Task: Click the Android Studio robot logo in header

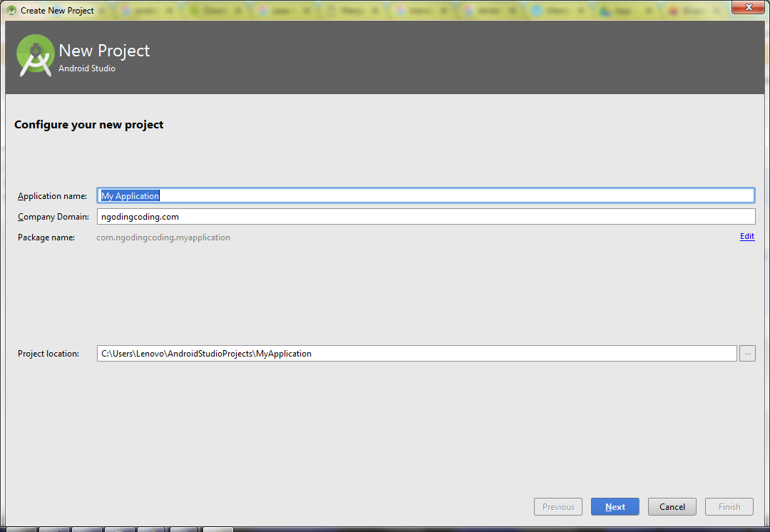Action: 35,55
